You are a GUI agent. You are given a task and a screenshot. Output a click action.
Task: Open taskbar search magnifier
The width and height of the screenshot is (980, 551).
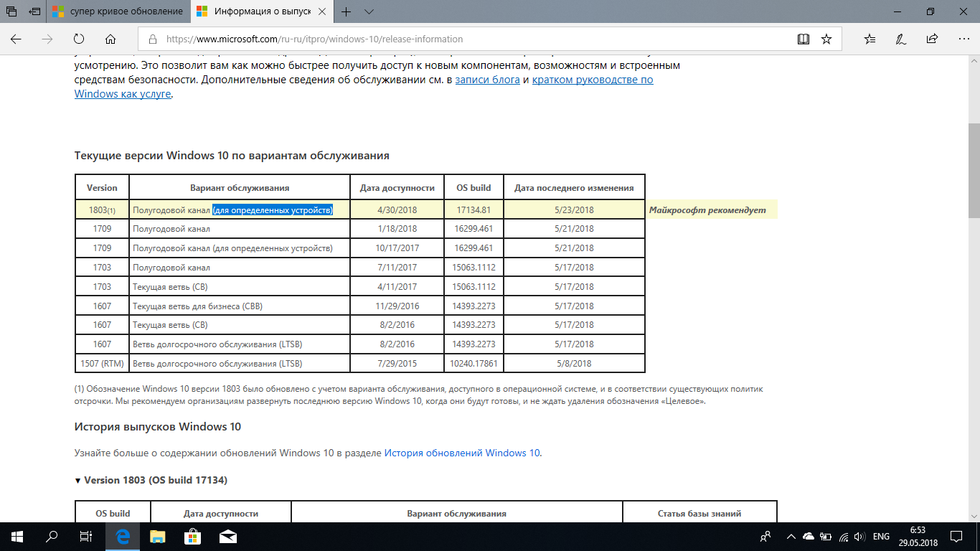click(52, 537)
